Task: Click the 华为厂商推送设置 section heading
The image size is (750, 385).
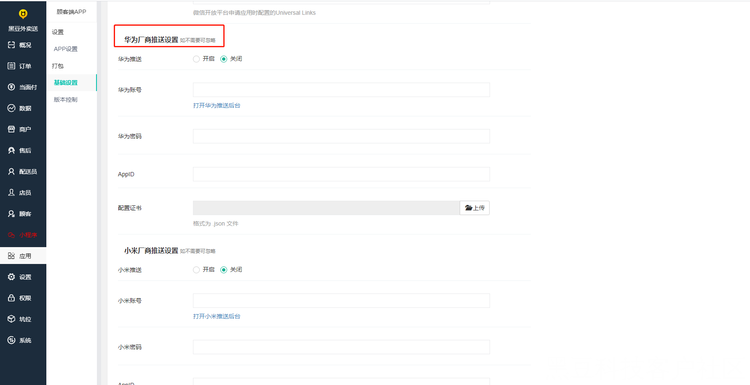Action: click(x=151, y=40)
